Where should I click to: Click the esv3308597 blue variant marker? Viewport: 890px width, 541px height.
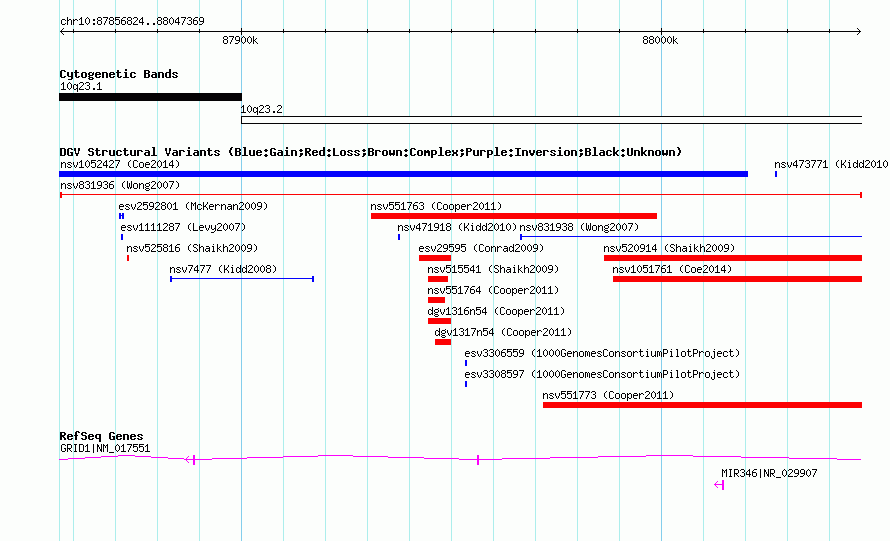[466, 384]
